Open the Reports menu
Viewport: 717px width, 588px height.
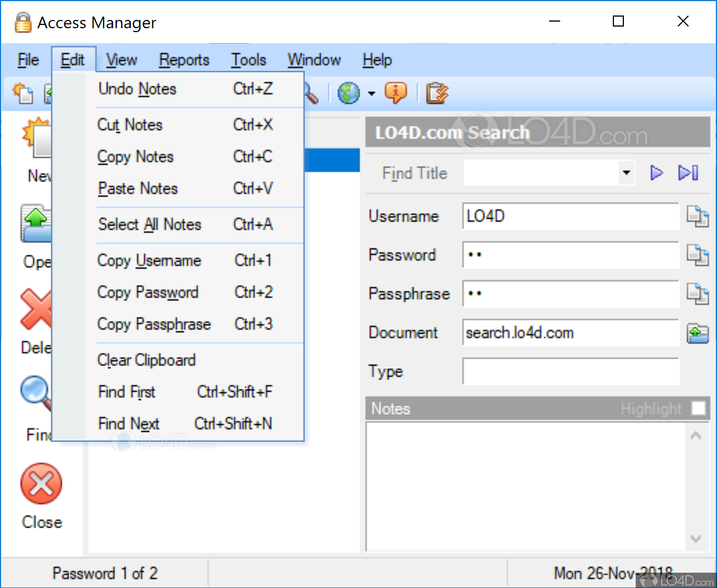point(184,60)
